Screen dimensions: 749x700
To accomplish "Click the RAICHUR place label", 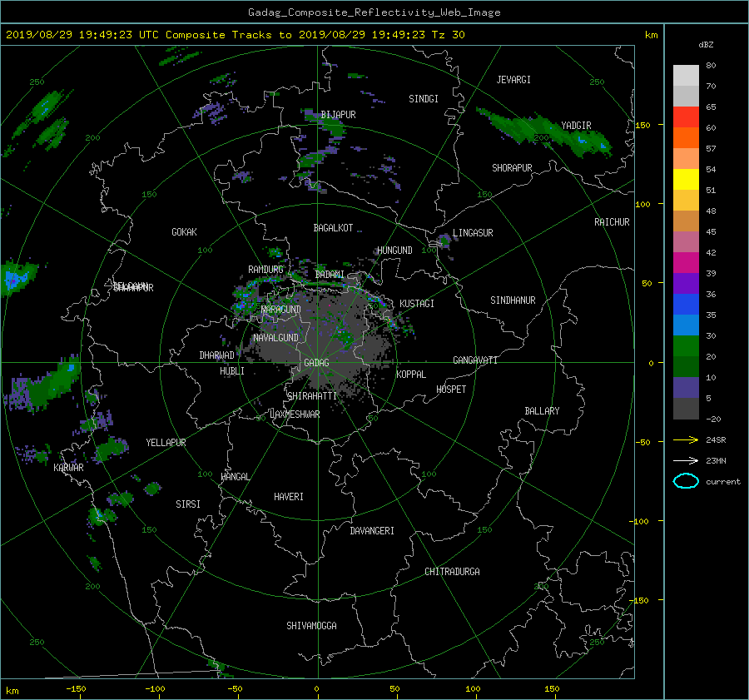I will point(612,222).
